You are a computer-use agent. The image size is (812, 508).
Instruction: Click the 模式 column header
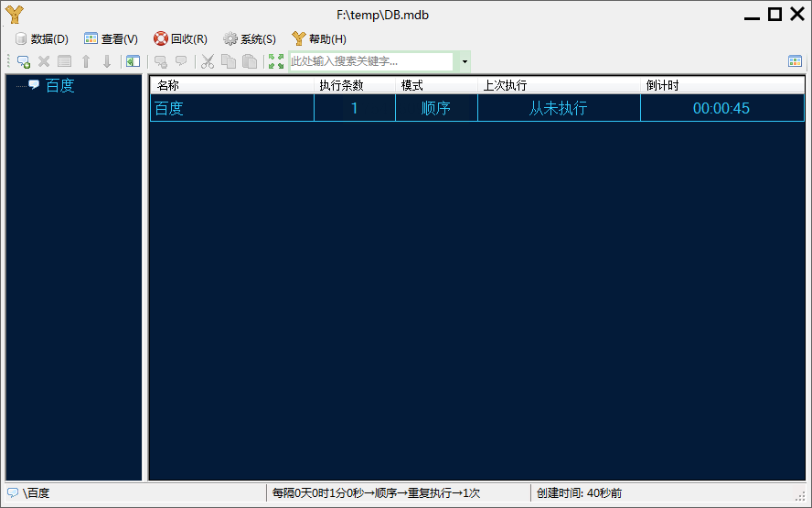tap(436, 85)
